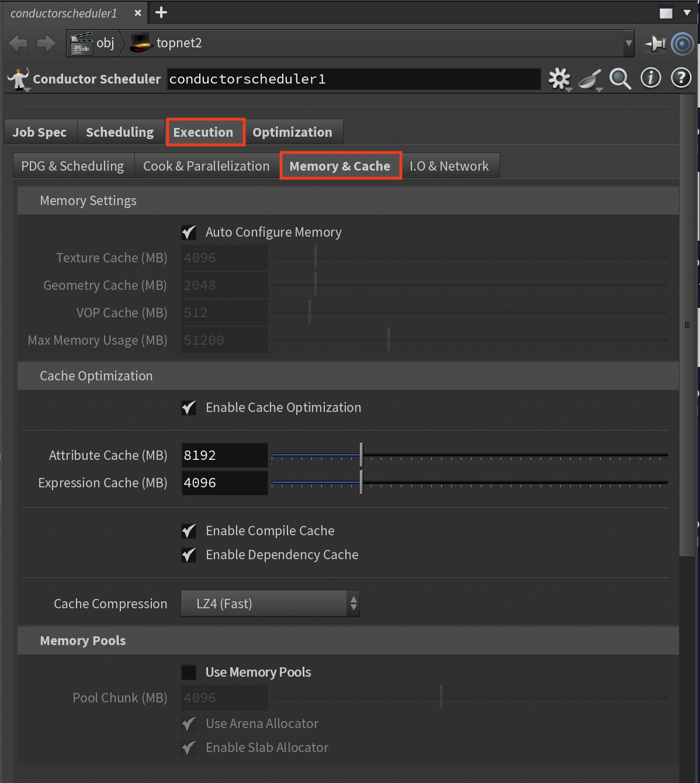This screenshot has width=700, height=783.
Task: Click the Conductor Scheduler node type icon
Action: pos(18,79)
